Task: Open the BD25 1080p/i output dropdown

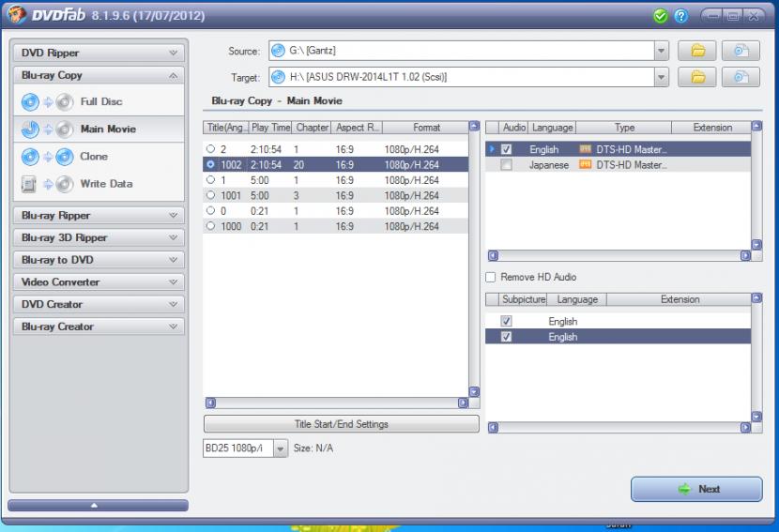Action: 281,448
